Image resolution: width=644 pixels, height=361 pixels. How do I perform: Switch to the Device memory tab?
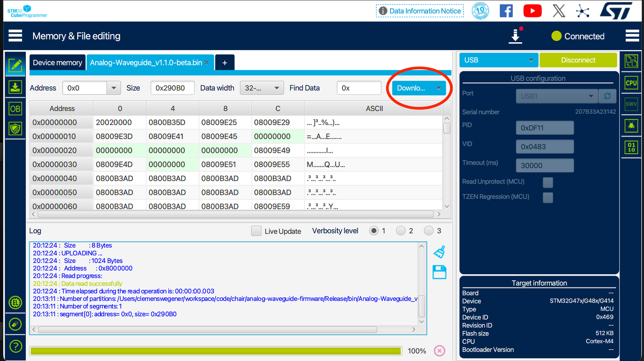(57, 63)
